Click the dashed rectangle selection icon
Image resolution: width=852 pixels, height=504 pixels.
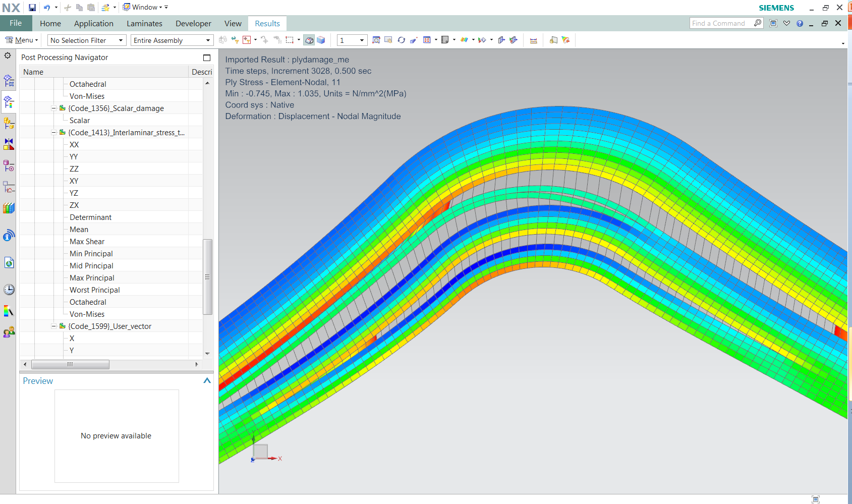(290, 40)
